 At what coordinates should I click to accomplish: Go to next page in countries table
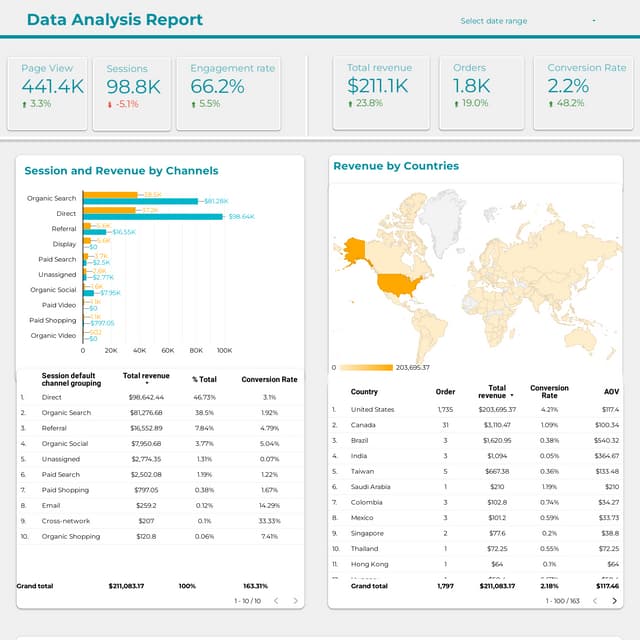click(x=614, y=600)
